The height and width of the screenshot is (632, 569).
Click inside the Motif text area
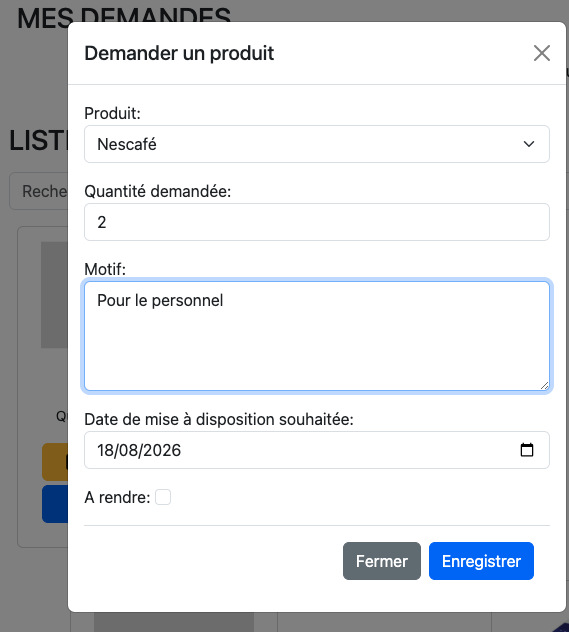(x=317, y=336)
